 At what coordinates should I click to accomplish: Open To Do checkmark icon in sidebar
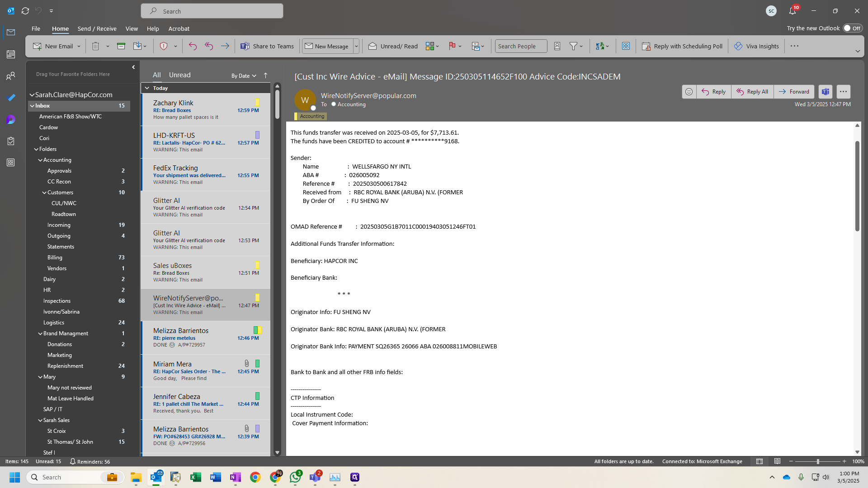11,98
